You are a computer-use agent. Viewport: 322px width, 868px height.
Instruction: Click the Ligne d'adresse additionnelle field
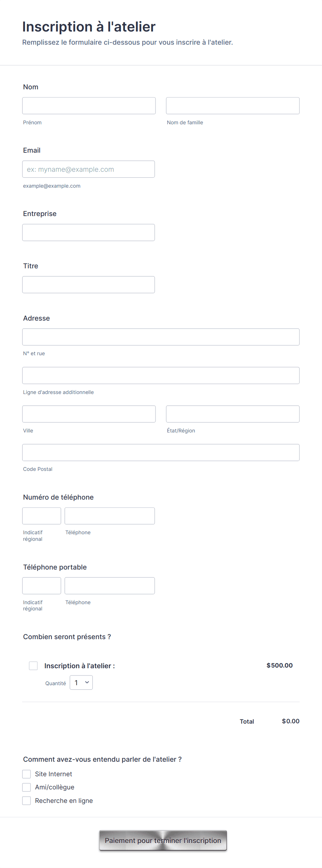pos(161,375)
